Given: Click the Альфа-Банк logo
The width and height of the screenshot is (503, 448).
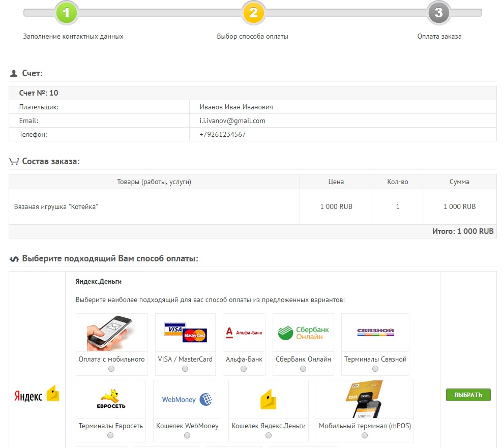Looking at the screenshot, I should [244, 333].
